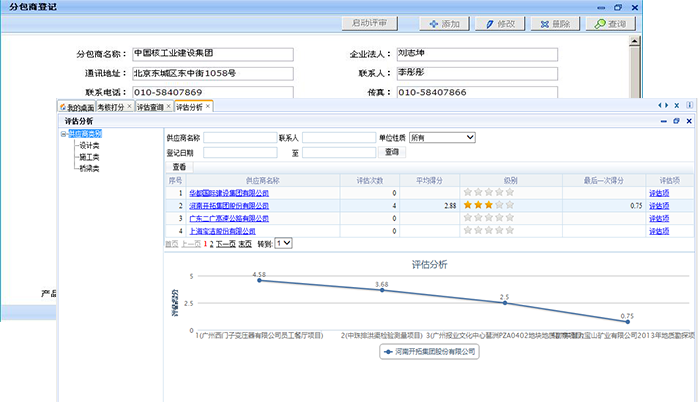Click restore icon on 评估分析 panel header
698x402 pixels.
point(676,121)
